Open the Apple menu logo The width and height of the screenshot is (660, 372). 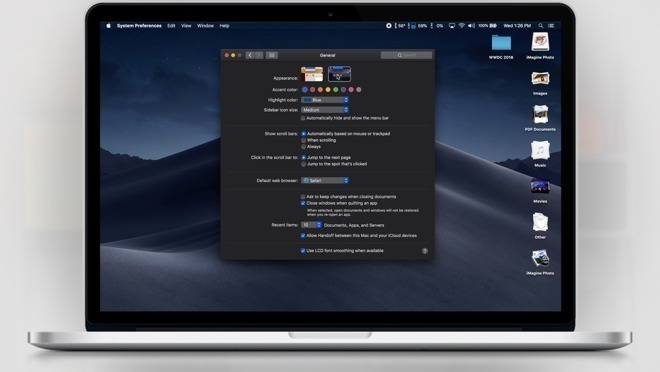[x=109, y=26]
